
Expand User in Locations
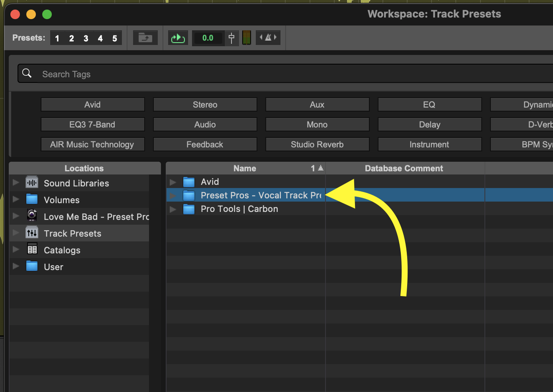pos(16,266)
